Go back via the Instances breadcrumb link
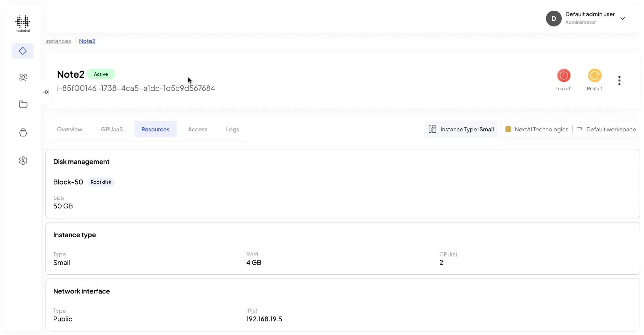The image size is (644, 335). pyautogui.click(x=58, y=41)
